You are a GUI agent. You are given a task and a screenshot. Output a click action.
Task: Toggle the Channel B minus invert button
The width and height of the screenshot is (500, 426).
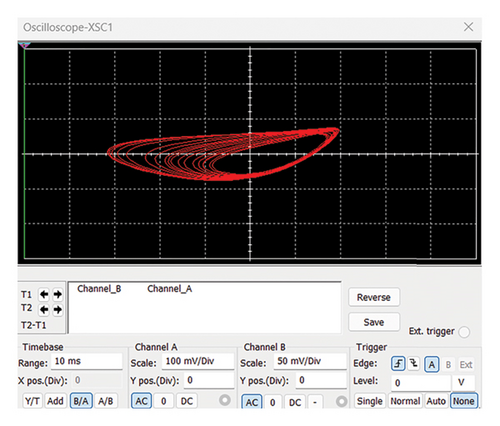coord(315,402)
